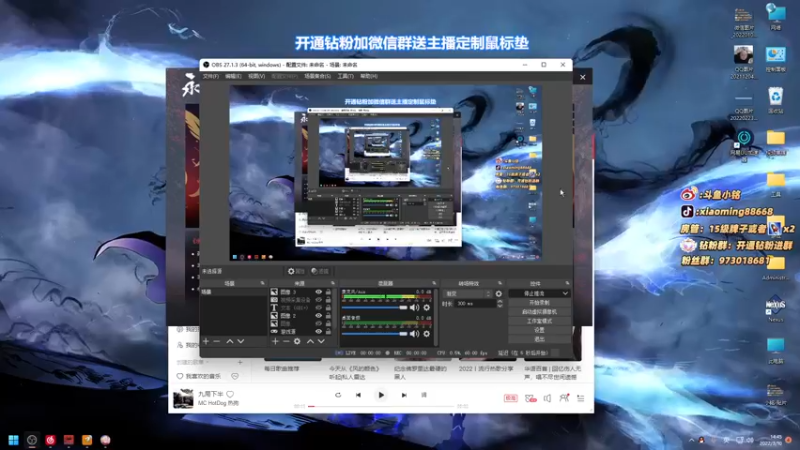Lock the 图像 3 source

[328, 292]
